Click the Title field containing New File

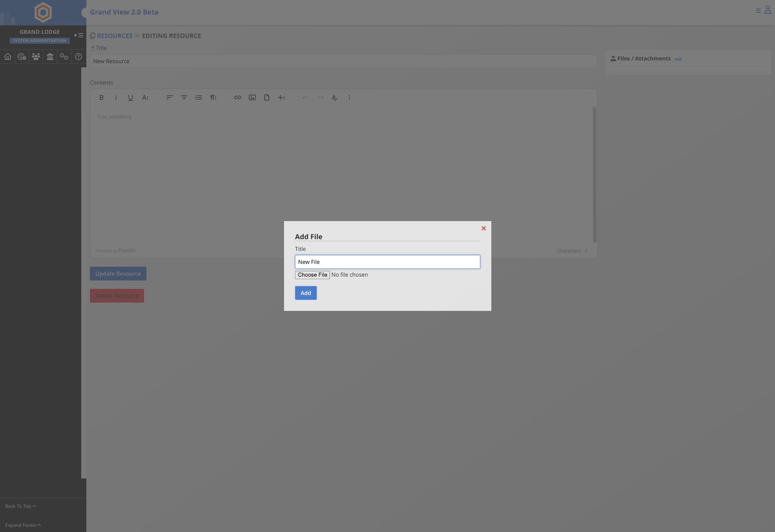[387, 262]
